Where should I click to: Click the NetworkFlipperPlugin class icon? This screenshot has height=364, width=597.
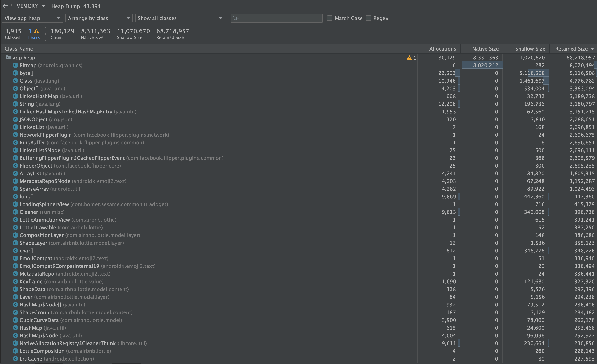click(15, 135)
